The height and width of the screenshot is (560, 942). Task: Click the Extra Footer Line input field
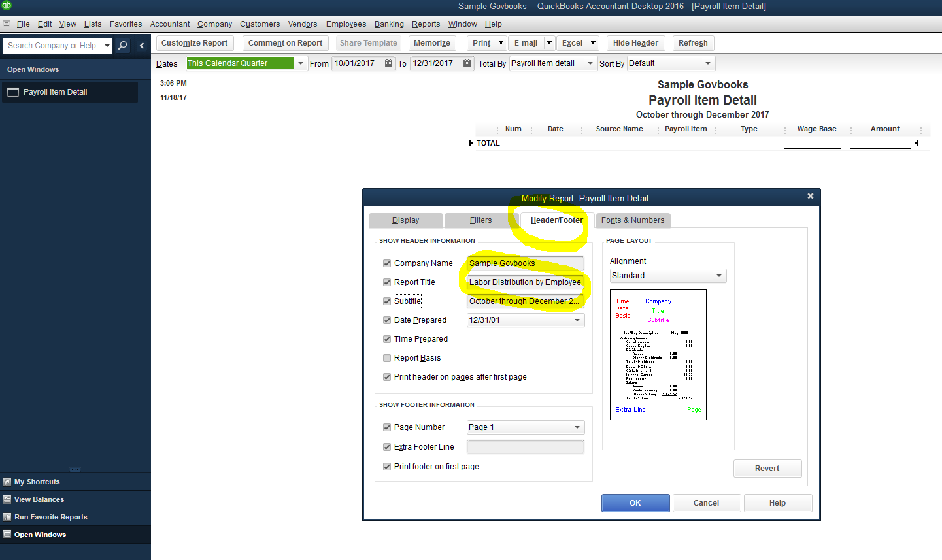click(x=525, y=446)
